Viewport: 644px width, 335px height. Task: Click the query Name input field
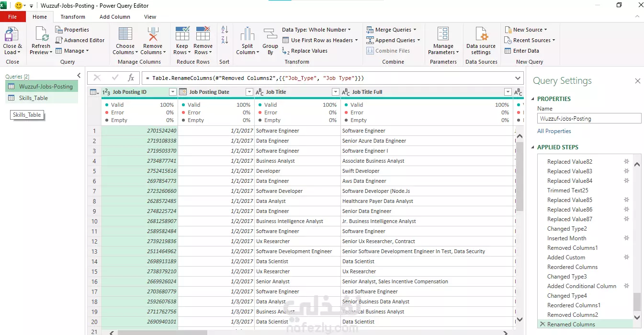point(589,118)
